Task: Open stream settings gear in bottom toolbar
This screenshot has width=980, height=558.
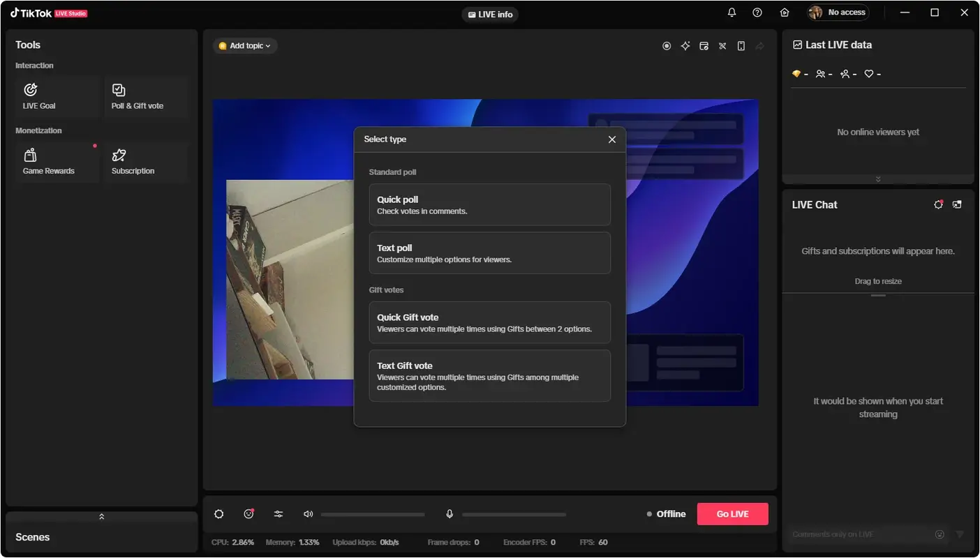Action: pyautogui.click(x=218, y=514)
